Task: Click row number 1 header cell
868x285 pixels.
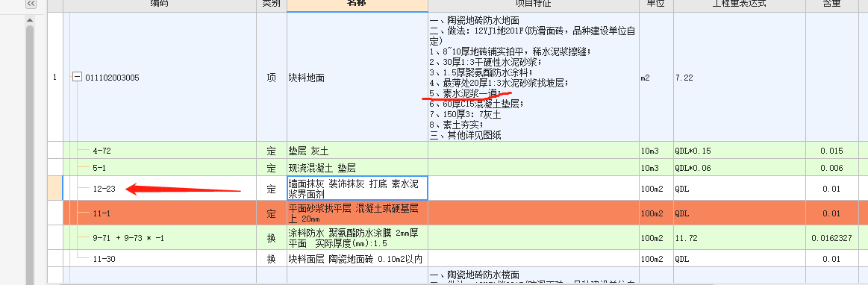Action: pos(54,78)
